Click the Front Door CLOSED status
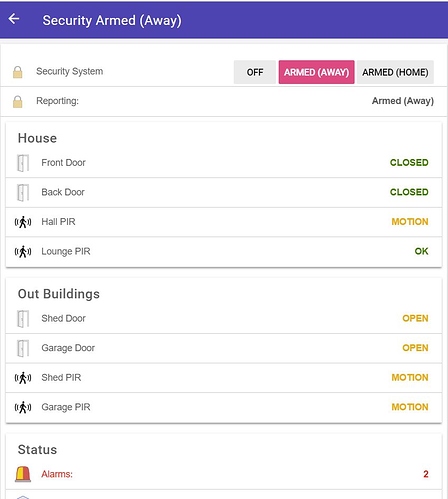This screenshot has height=499, width=448. point(409,163)
